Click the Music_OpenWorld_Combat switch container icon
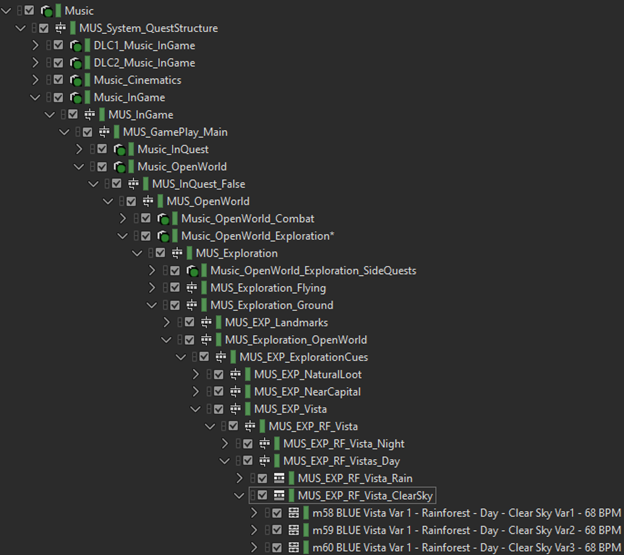Screen dimensions: 624x555 click(x=162, y=218)
